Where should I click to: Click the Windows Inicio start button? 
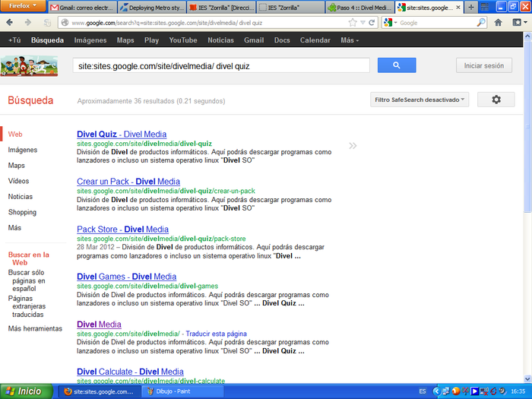[27, 391]
